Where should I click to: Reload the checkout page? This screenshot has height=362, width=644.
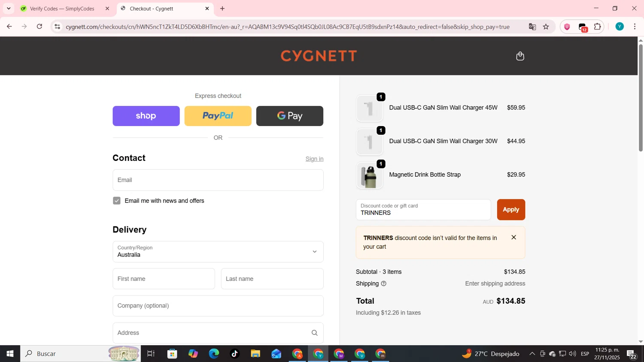[39, 27]
